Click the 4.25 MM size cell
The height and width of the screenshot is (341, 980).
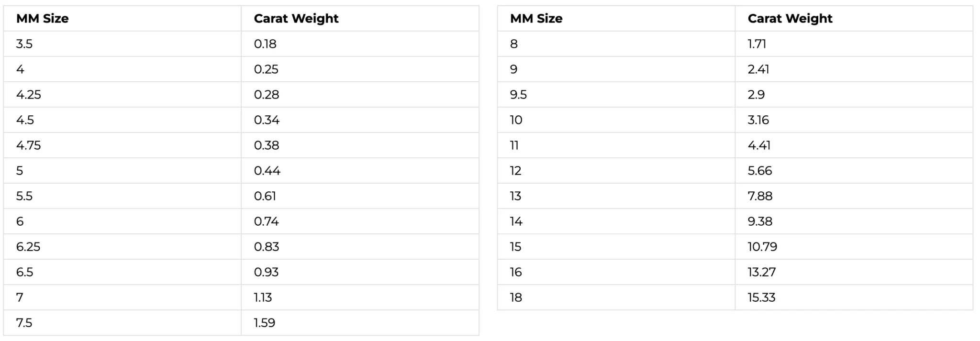click(x=29, y=95)
